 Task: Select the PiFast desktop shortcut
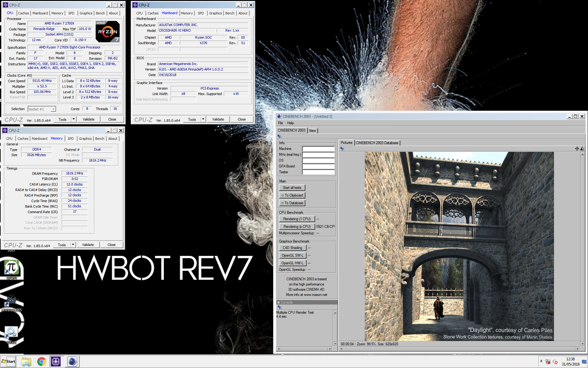tap(11, 335)
